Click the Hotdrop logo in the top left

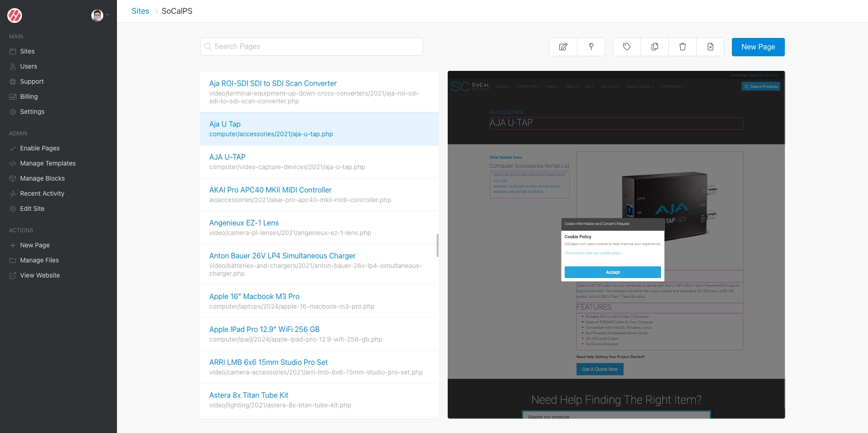[x=15, y=15]
